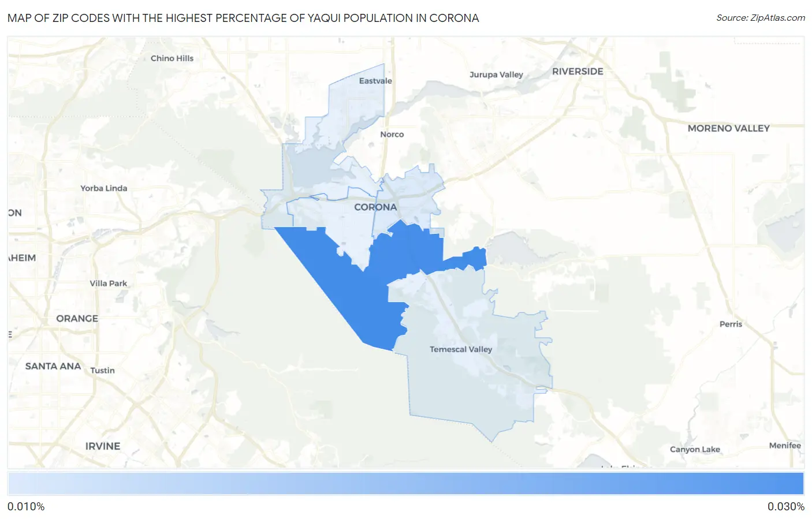Click the ORANGE city label
The width and height of the screenshot is (812, 519).
point(77,319)
